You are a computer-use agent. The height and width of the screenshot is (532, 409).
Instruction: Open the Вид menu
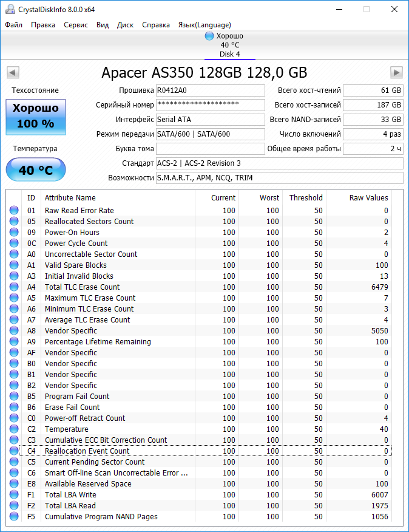coord(103,25)
